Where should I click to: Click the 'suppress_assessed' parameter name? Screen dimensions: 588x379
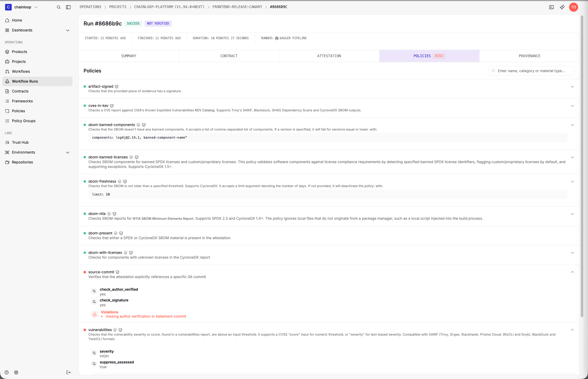click(117, 362)
